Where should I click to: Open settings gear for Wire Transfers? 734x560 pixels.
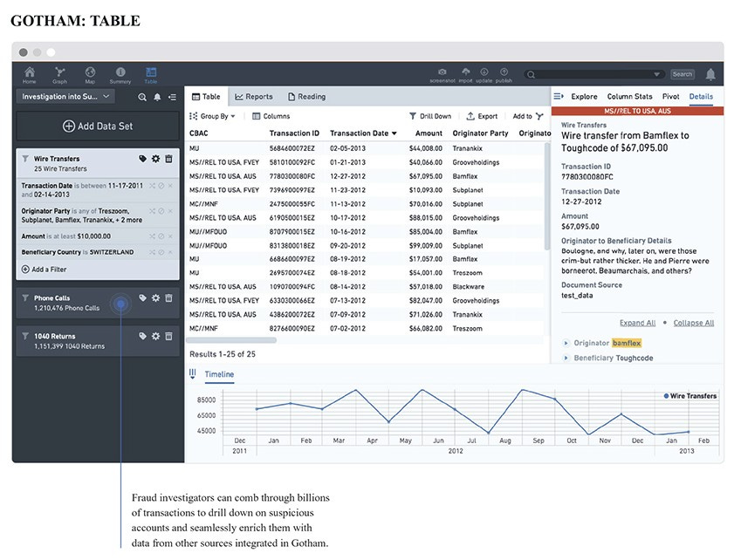coord(156,159)
